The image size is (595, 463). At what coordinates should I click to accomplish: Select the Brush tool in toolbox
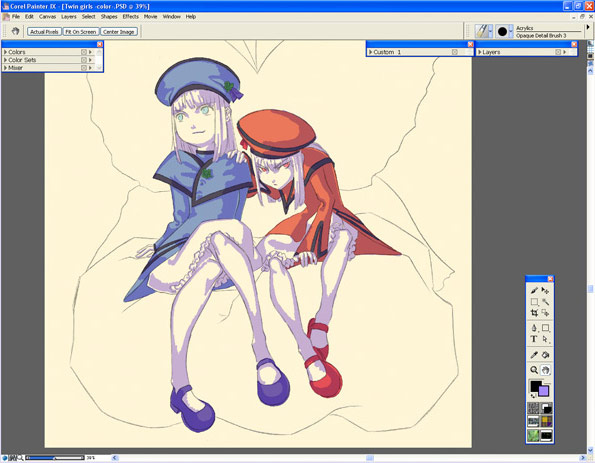pyautogui.click(x=534, y=290)
